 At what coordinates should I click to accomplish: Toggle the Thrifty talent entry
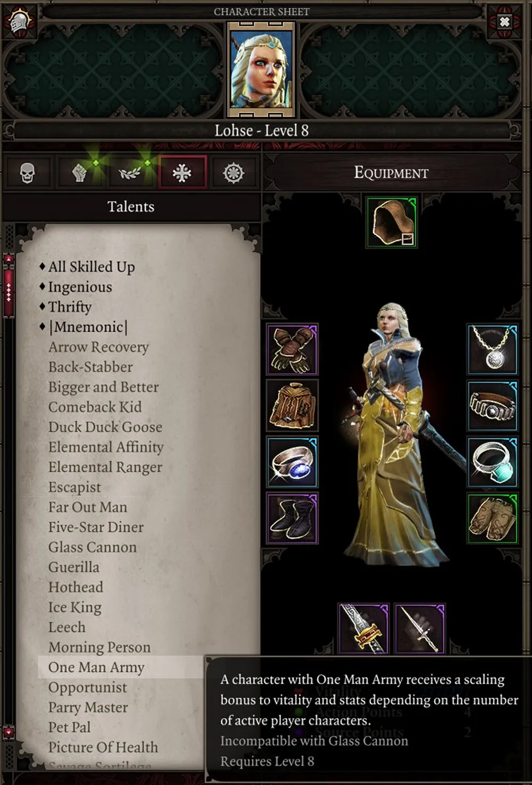click(70, 307)
